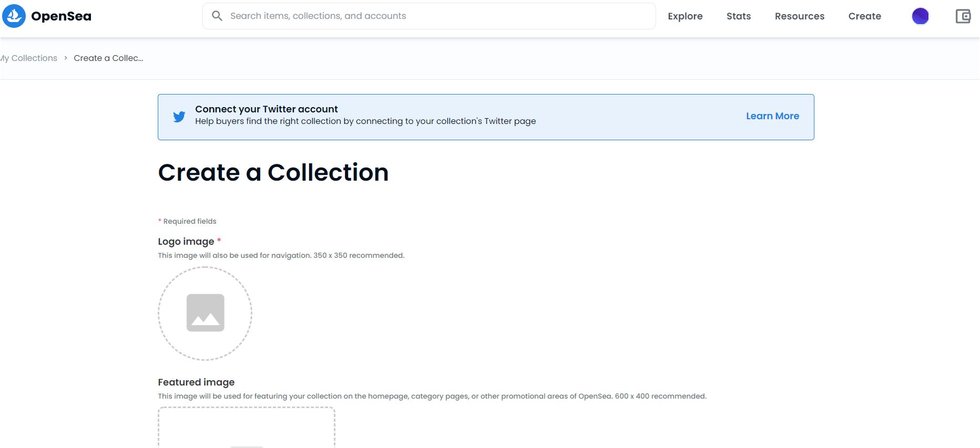Click the Twitter bird icon

tap(179, 117)
